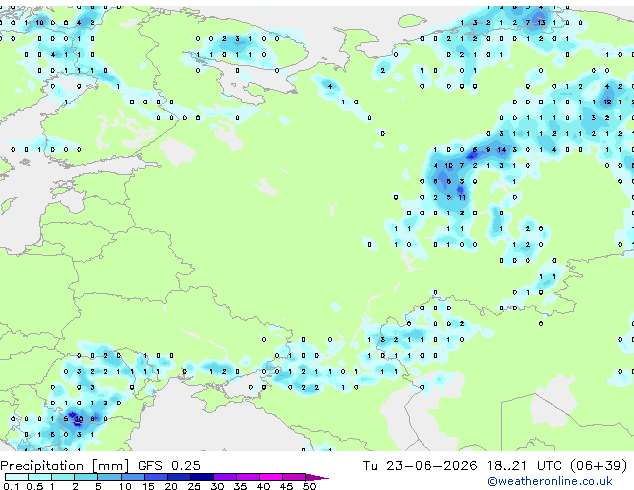Click the 25–30 mm dark blue legend box
This screenshot has height=490, width=634.
[x=202, y=477]
